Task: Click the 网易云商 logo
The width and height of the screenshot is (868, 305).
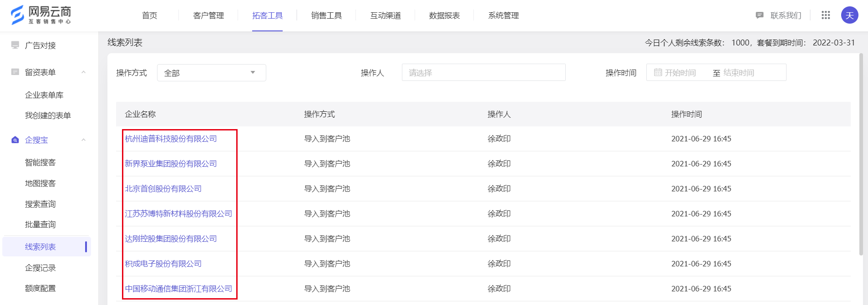Action: (x=41, y=15)
